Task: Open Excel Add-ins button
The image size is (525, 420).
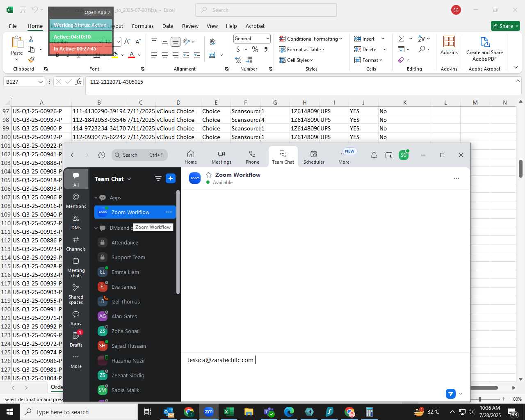Action: [x=449, y=45]
